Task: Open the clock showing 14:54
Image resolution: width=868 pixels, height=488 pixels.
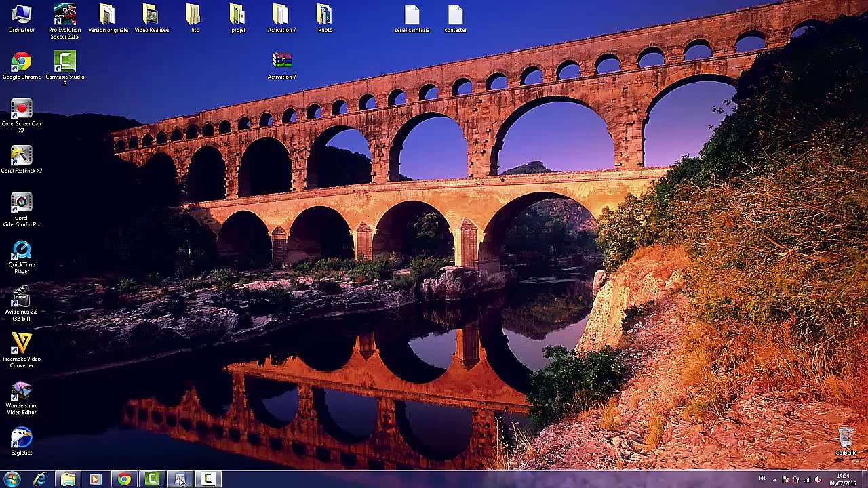Action: coord(842,479)
